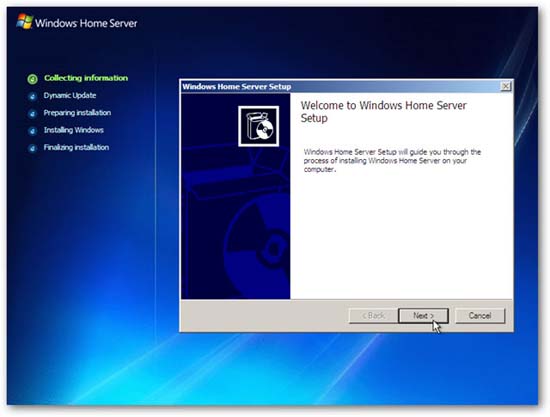
Task: Click the Dynamic Update step bullet icon
Action: (32, 96)
